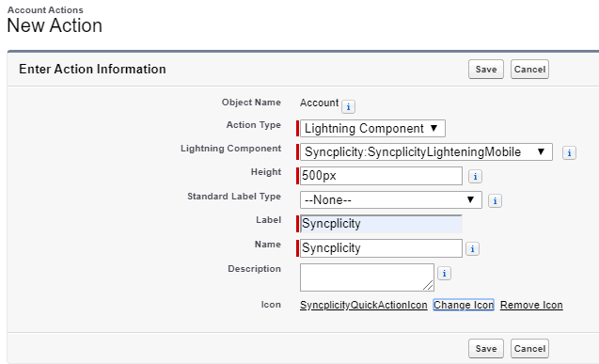Click the Description resize handle
The image size is (599, 364).
pyautogui.click(x=428, y=285)
